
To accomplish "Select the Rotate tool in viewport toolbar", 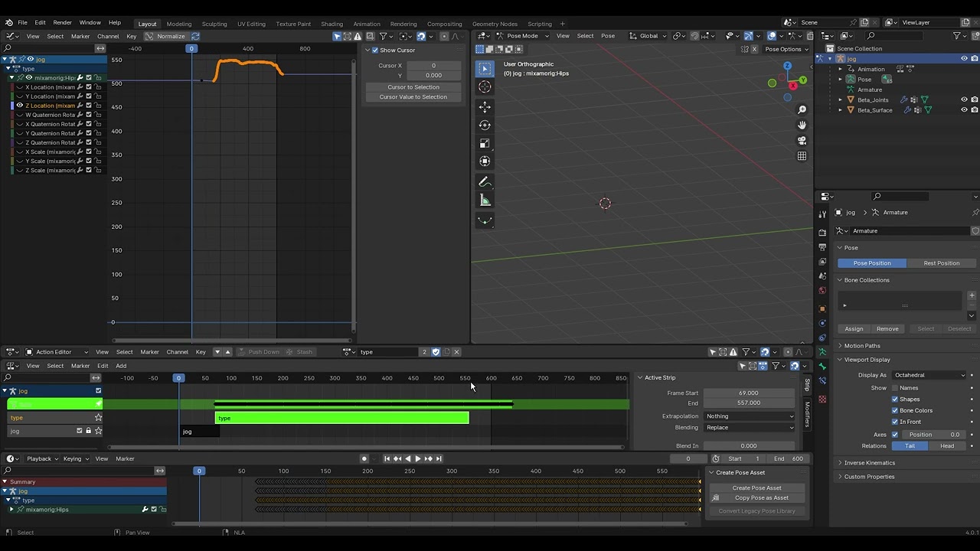I will 485,125.
